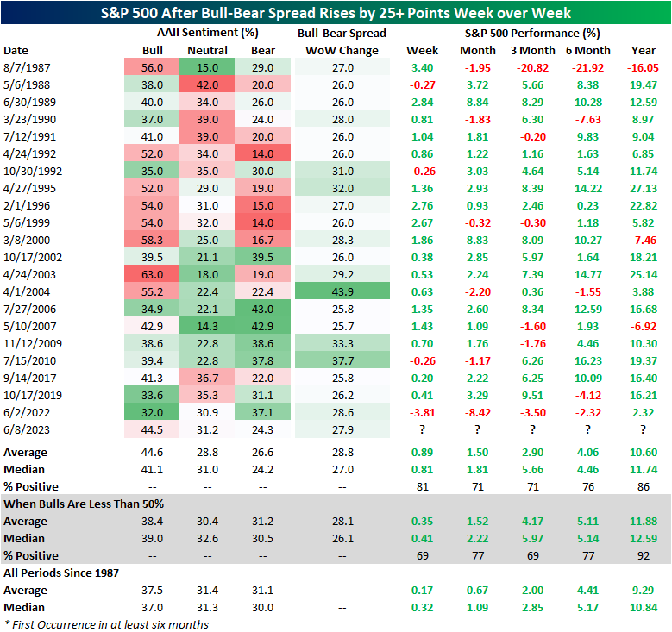
Task: Select the -7.46 year return
Action: point(643,240)
